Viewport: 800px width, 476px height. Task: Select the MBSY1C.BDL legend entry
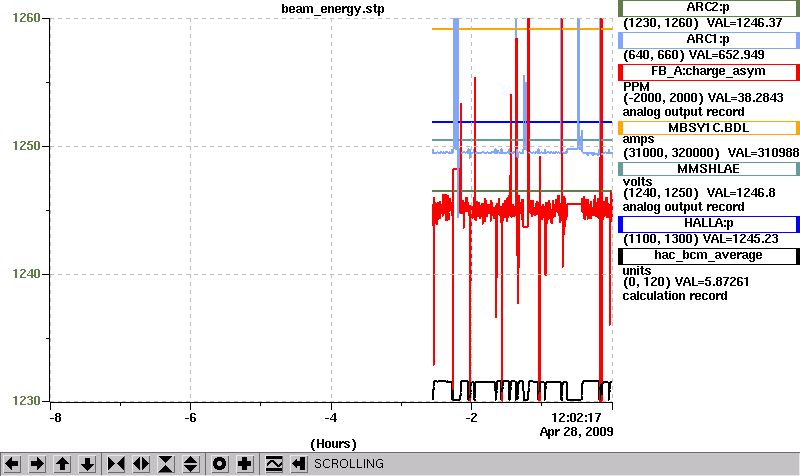(708, 128)
